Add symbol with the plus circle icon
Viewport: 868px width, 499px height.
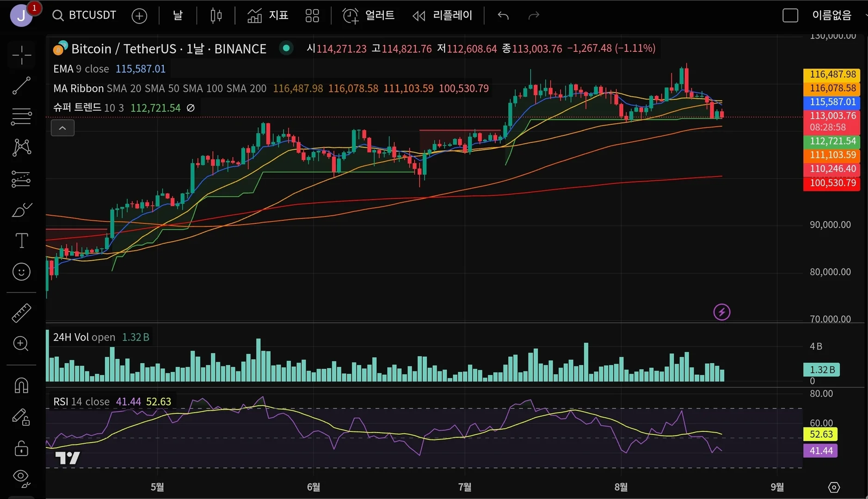tap(139, 16)
